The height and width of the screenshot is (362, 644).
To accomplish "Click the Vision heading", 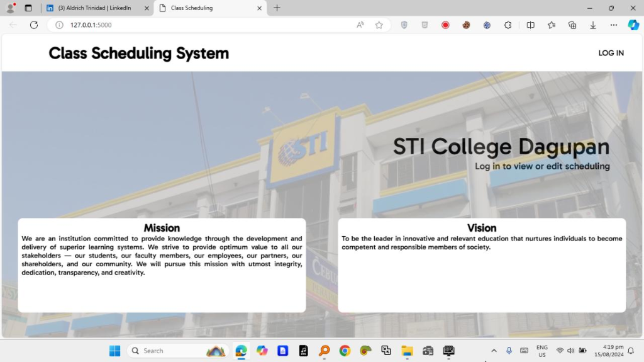I will pyautogui.click(x=481, y=228).
